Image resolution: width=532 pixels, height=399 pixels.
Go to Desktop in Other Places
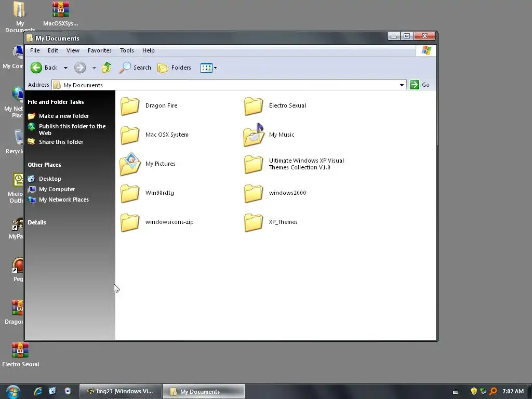coord(50,179)
